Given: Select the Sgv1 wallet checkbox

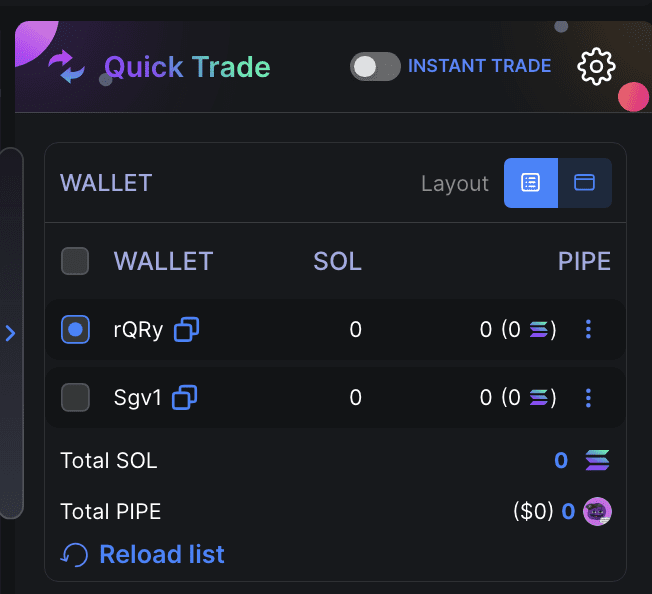Looking at the screenshot, I should point(75,398).
